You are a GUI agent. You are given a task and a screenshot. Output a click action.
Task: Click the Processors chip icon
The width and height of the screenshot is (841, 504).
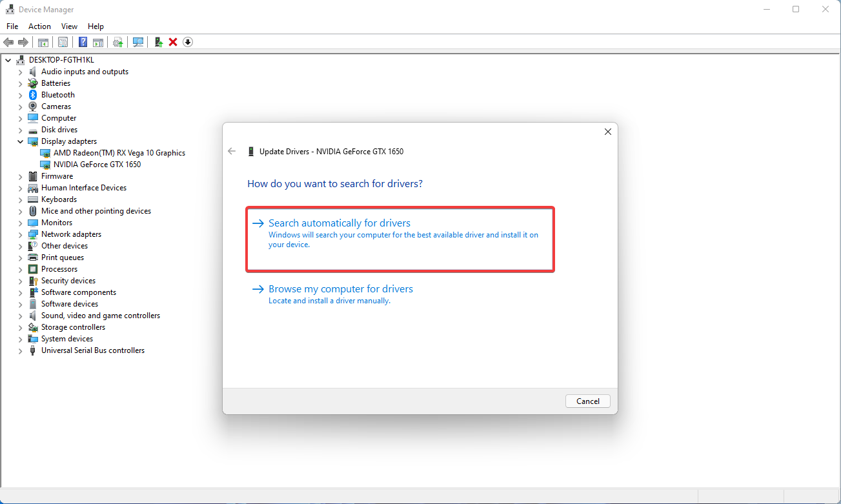click(x=33, y=269)
